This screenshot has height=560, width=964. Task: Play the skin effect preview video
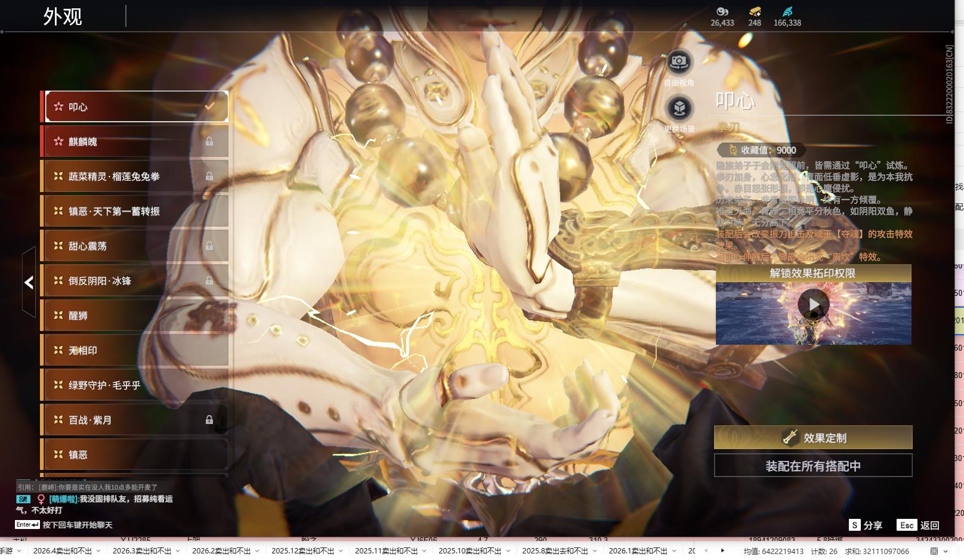point(813,305)
